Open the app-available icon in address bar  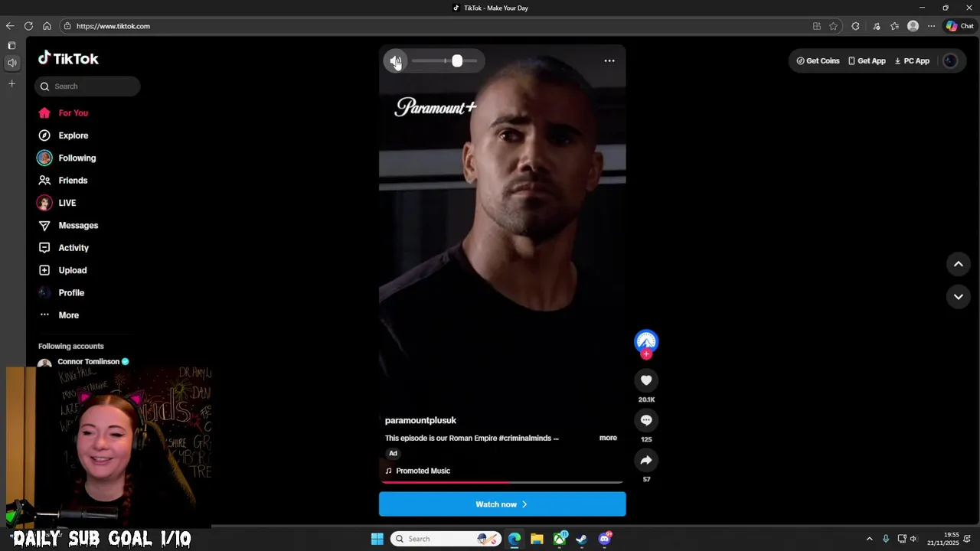pos(817,26)
